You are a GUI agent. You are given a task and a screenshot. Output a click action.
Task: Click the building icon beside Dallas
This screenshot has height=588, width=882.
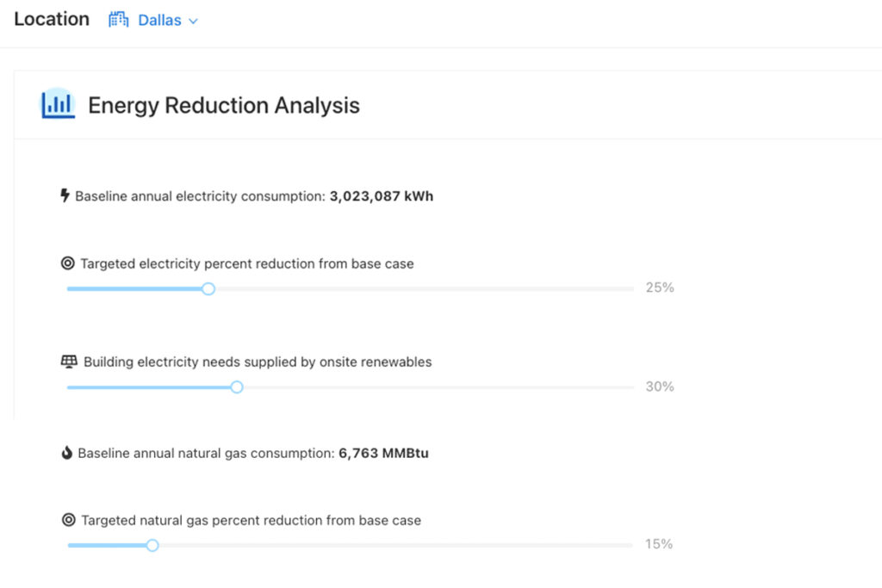[x=118, y=20]
